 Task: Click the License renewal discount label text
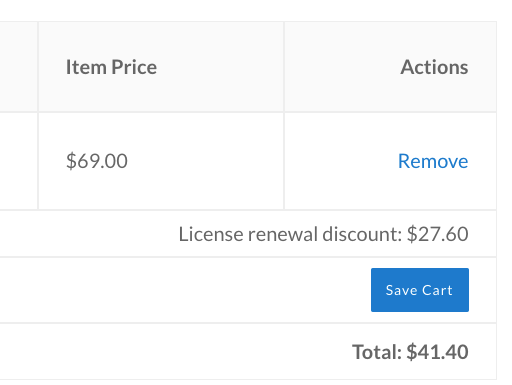290,234
